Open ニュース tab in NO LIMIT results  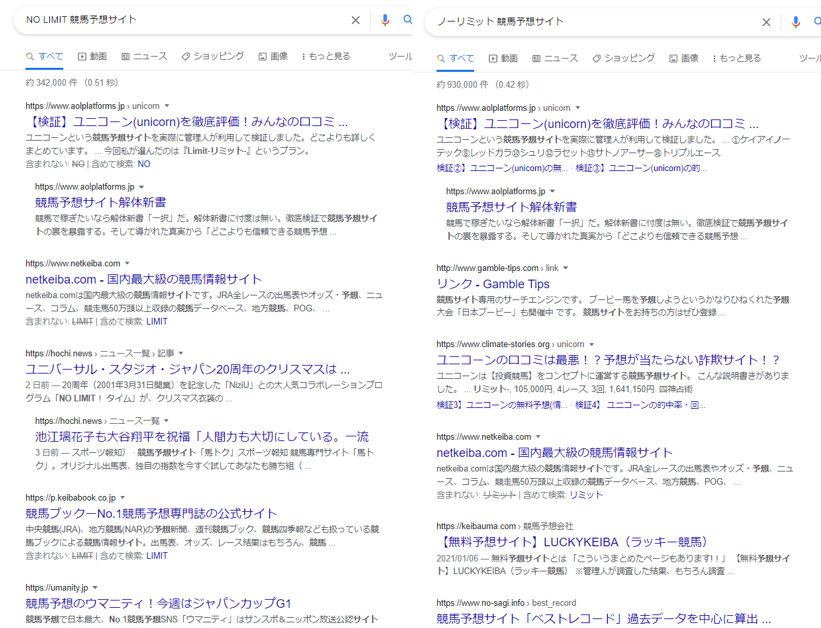tap(144, 57)
